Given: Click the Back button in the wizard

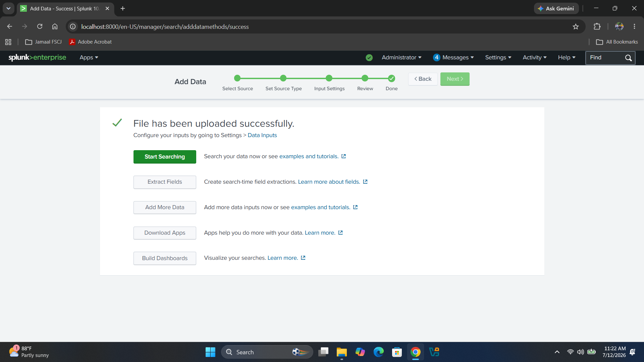Looking at the screenshot, I should 423,79.
